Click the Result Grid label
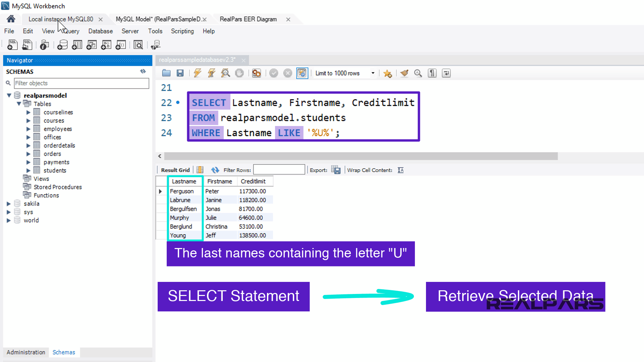The image size is (644, 362). [175, 170]
